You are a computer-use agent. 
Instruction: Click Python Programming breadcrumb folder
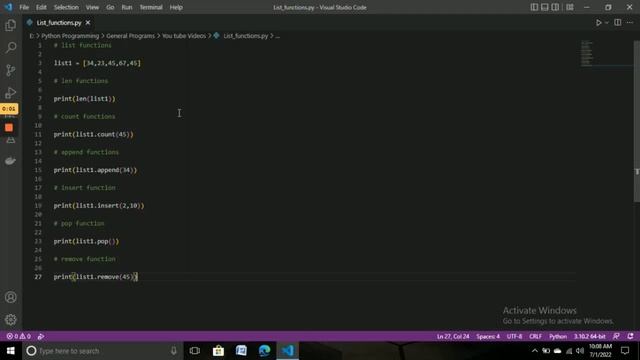click(x=70, y=36)
